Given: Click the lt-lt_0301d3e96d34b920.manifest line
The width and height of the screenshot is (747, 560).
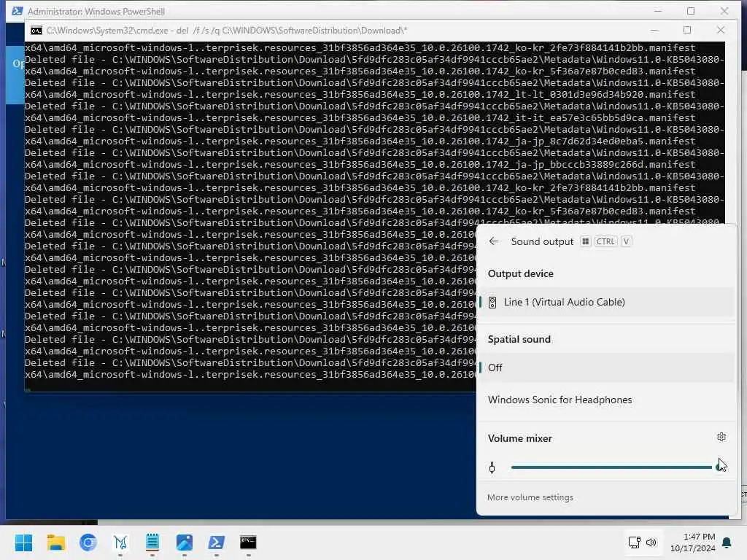Looking at the screenshot, I should [x=360, y=94].
